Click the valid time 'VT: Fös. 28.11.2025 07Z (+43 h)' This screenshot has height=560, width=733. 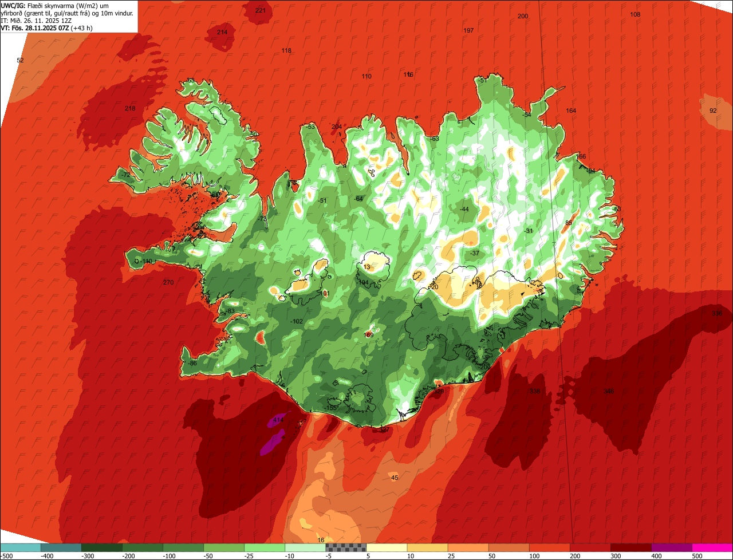pyautogui.click(x=46, y=27)
